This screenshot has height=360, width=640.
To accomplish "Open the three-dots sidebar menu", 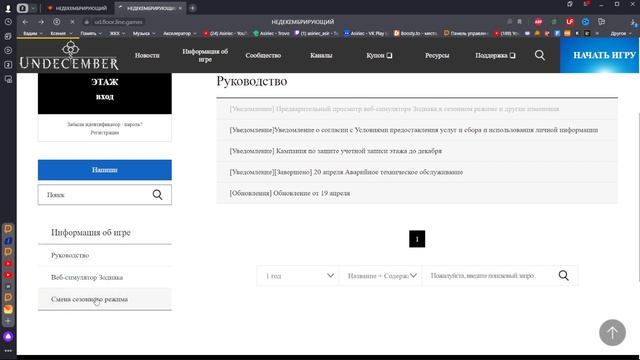I will [8, 351].
